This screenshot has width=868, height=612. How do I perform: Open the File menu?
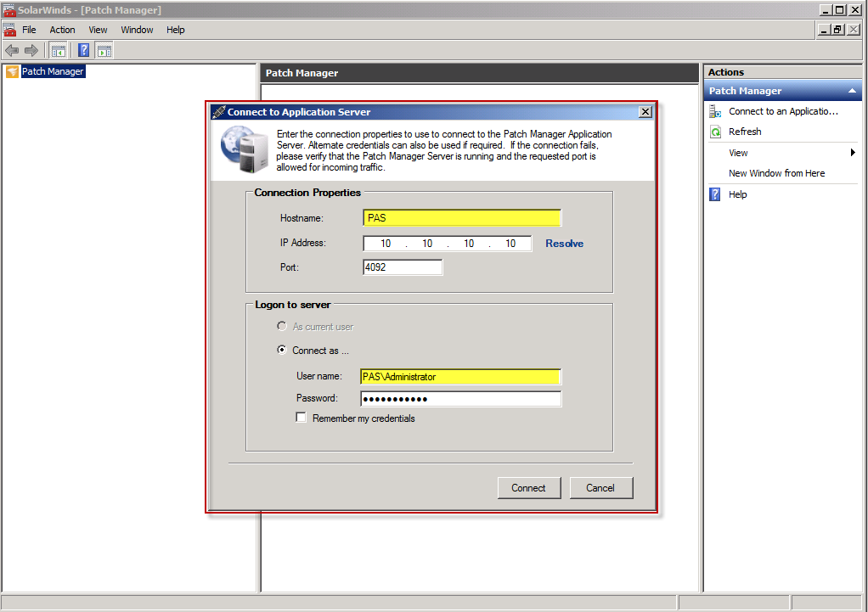click(x=29, y=30)
